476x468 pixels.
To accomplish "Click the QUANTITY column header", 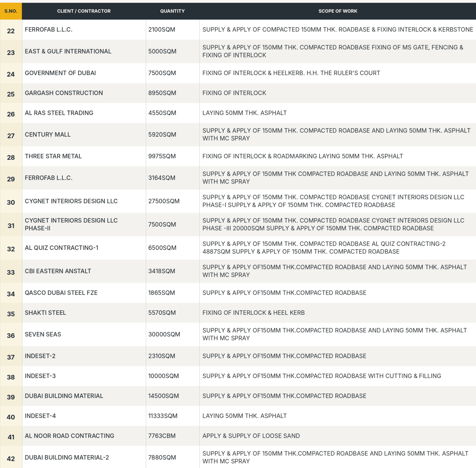I will click(172, 11).
